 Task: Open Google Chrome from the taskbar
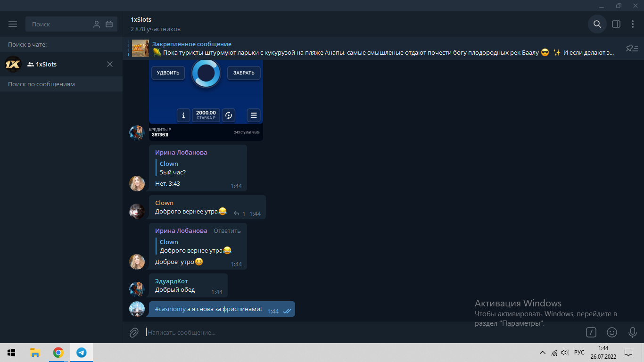(58, 353)
